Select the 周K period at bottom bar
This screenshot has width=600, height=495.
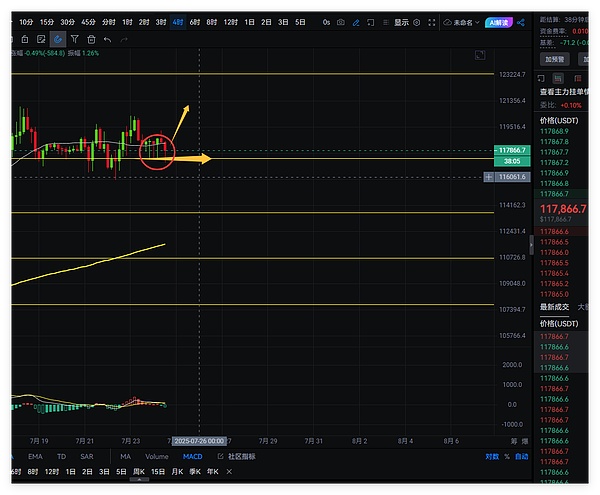tap(138, 471)
